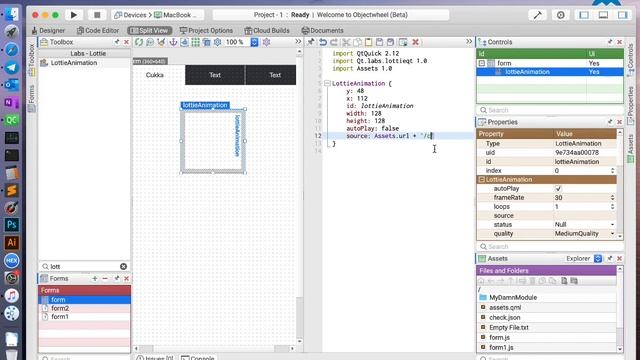Click the refresh icon in designer toolbar
640x360 pixels.
coord(139,42)
